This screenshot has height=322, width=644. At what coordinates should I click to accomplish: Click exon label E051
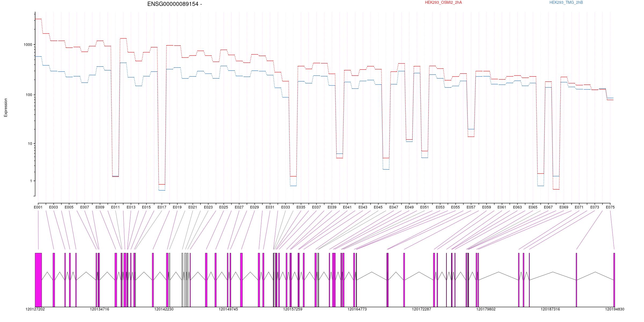425,207
